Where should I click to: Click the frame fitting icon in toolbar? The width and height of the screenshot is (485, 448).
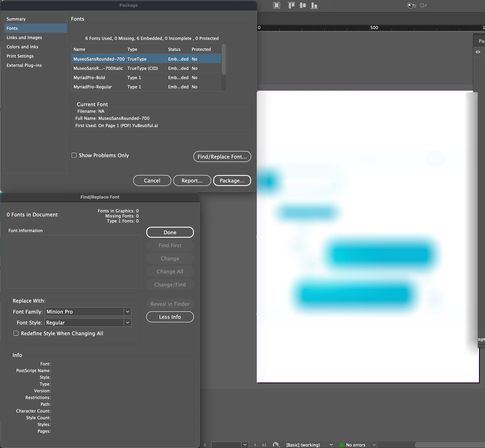pos(276,5)
